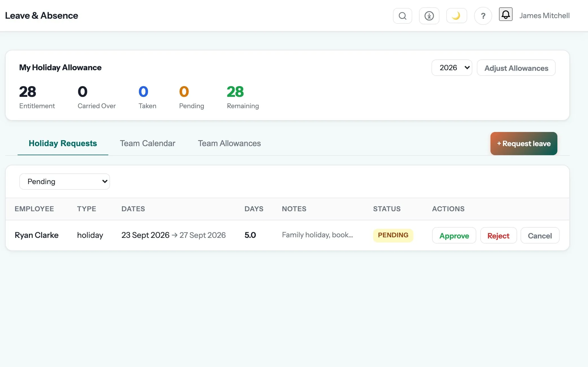
Task: Switch to the Team Calendar tab
Action: click(x=147, y=143)
